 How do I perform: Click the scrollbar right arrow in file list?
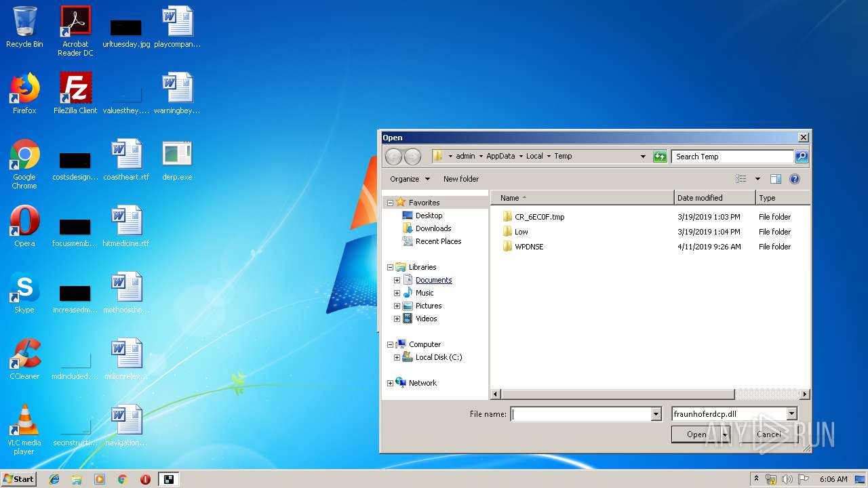(805, 394)
